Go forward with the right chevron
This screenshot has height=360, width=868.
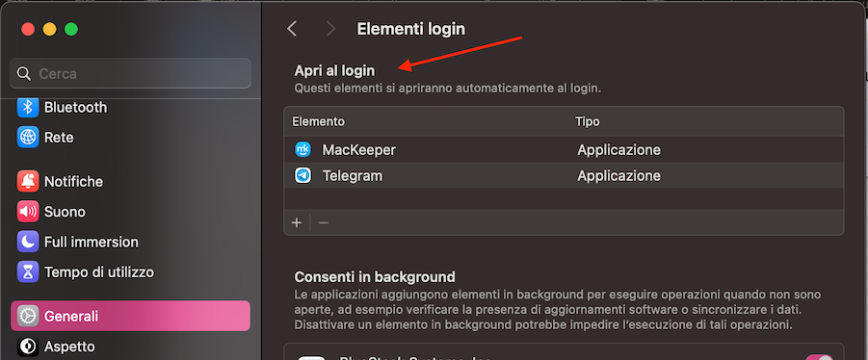pyautogui.click(x=330, y=29)
